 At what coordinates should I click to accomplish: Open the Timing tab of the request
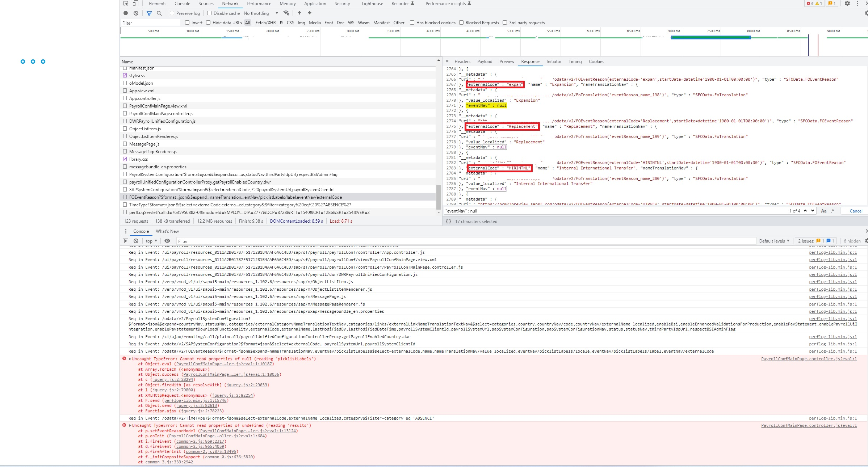pos(575,62)
